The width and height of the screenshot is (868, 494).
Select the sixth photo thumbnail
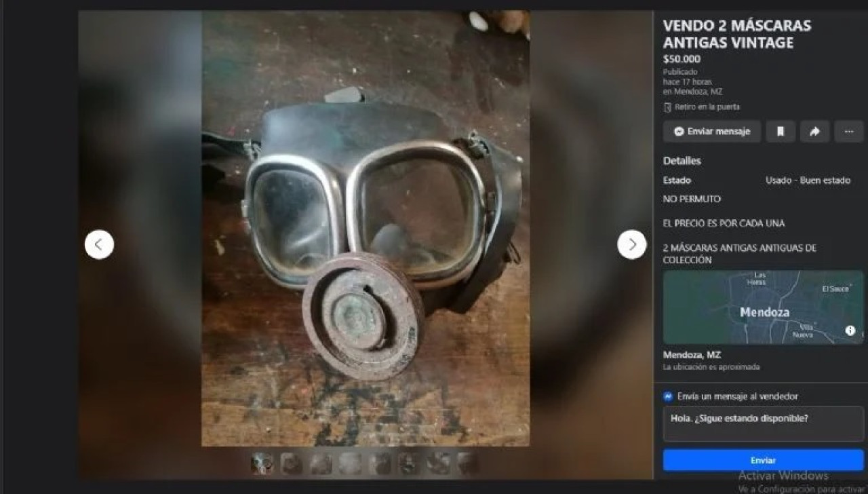tap(409, 463)
